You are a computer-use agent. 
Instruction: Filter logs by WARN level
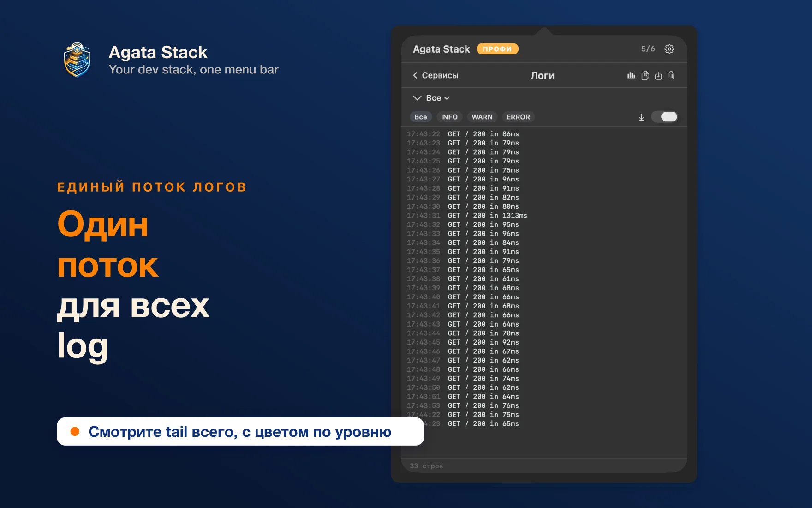click(x=482, y=117)
